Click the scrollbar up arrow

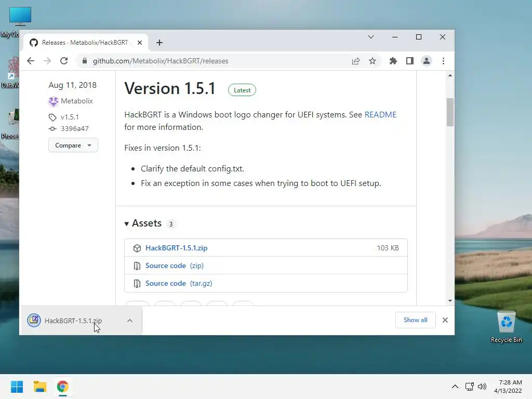[450, 75]
